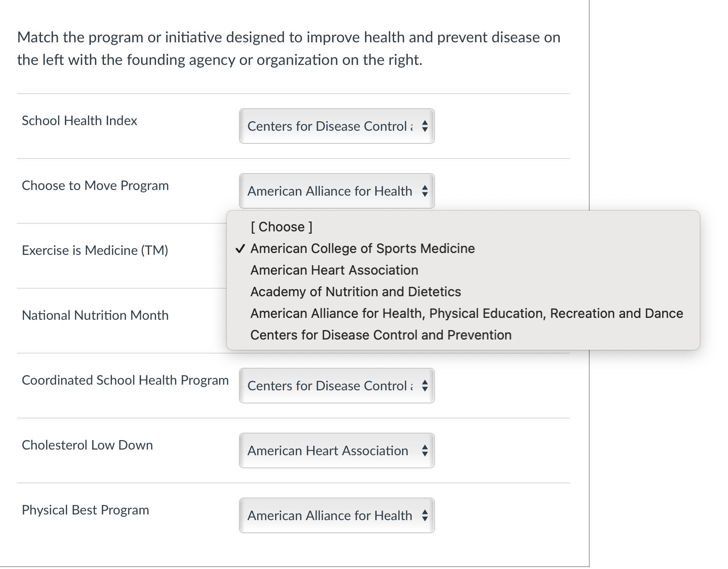Screen dimensions: 728x569
Task: Pick Academy of Nutrition and Dietetics option
Action: (356, 292)
